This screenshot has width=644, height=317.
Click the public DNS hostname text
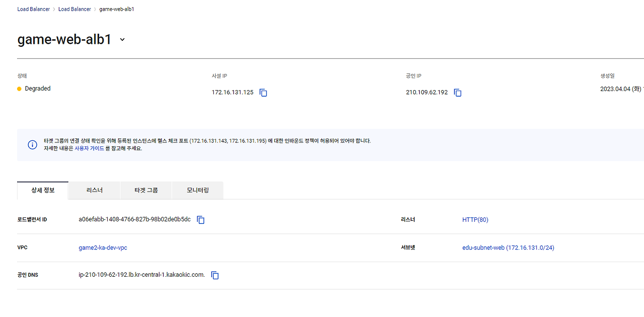click(x=142, y=275)
